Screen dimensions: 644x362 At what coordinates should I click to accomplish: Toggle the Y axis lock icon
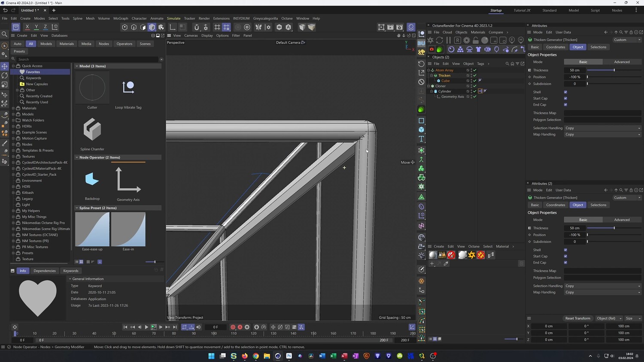click(36, 27)
